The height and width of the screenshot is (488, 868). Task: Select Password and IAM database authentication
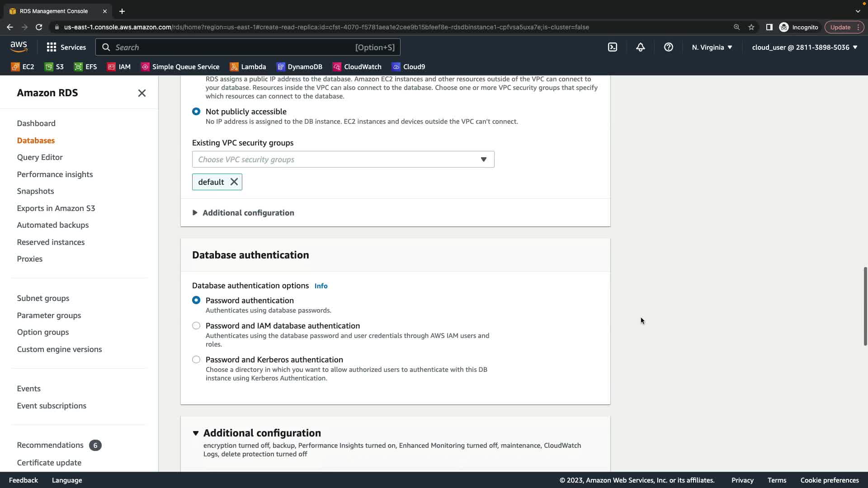[x=196, y=326]
